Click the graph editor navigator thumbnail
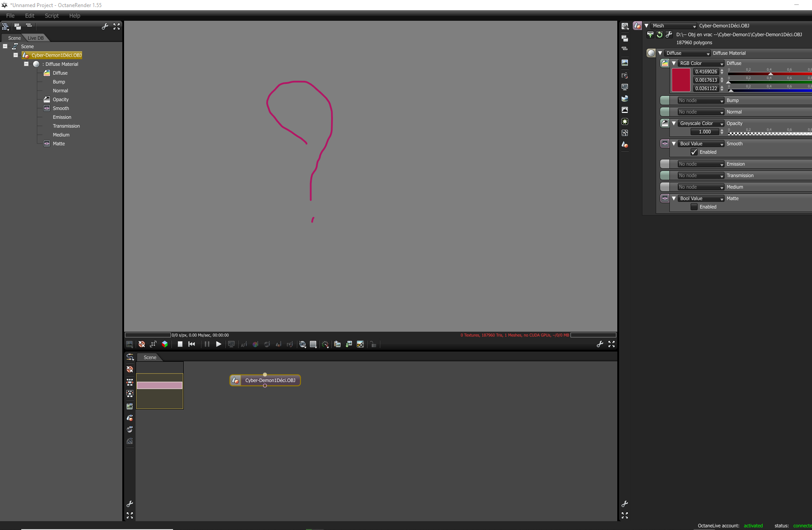Image resolution: width=812 pixels, height=530 pixels. click(x=159, y=386)
